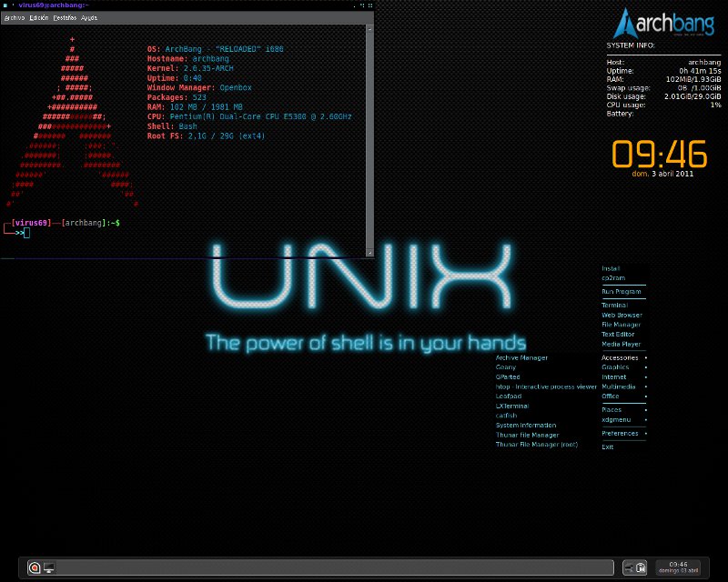Viewport: 728px width, 582px height.
Task: Choose Run Program from the menu
Action: [623, 292]
